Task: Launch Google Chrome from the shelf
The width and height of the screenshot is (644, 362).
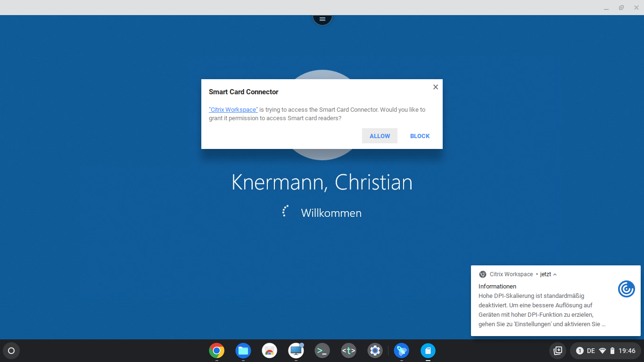Action: (217, 351)
